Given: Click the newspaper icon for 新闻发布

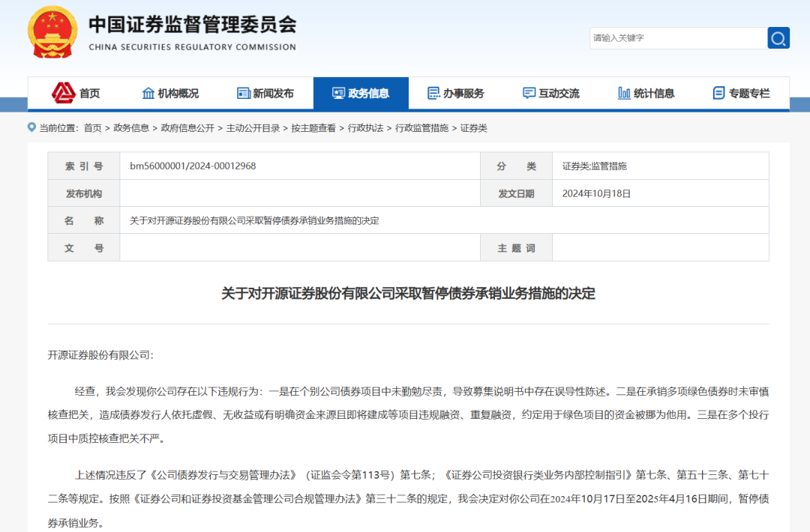Looking at the screenshot, I should point(243,93).
